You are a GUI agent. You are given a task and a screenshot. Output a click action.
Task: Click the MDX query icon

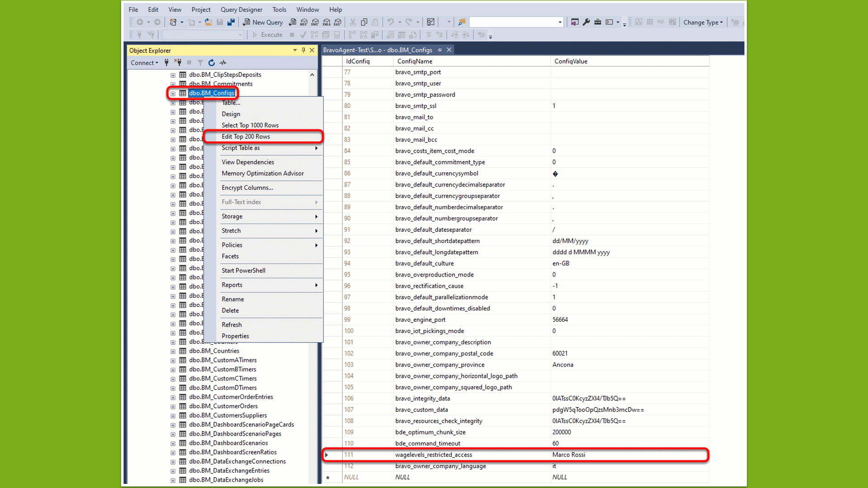coord(304,22)
